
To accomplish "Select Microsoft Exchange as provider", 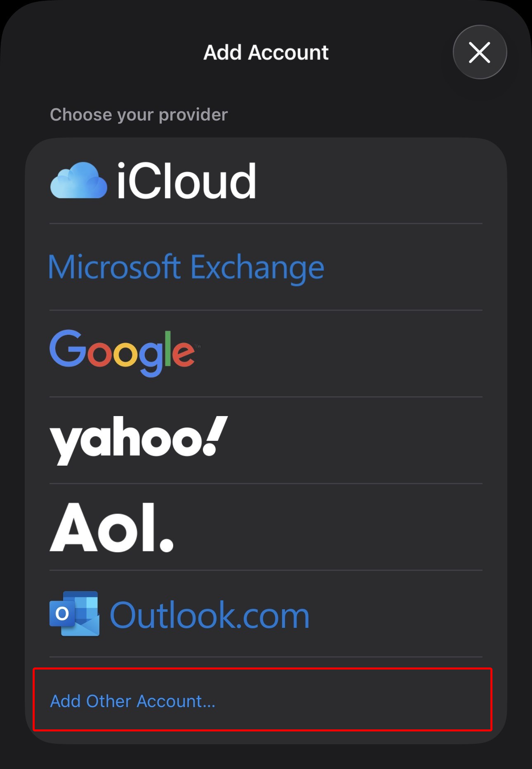I will (186, 267).
